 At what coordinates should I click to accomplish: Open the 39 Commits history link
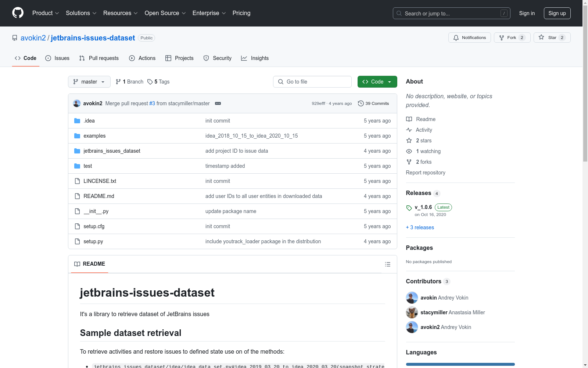[x=373, y=103]
